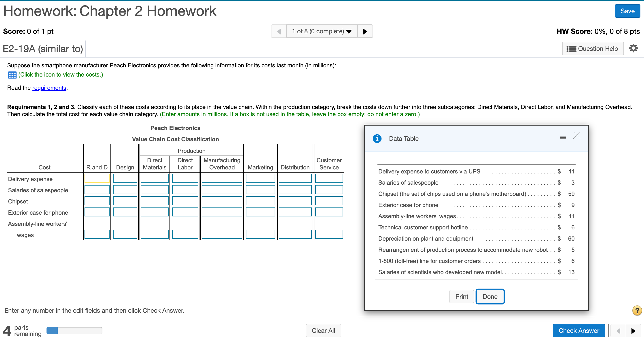
Task: Minimize the Data Table dialog with the dash icon
Action: coord(563,137)
